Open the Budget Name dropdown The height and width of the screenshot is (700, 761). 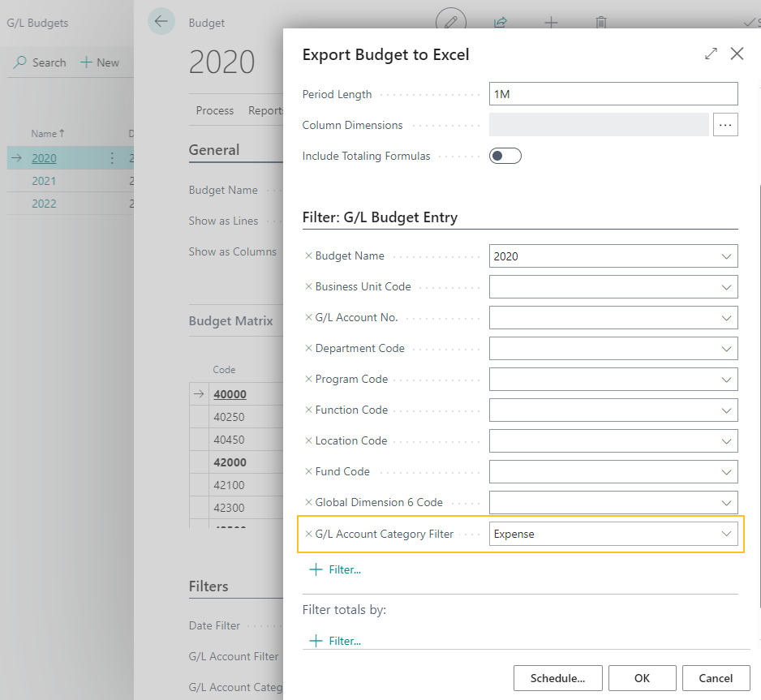pos(729,256)
